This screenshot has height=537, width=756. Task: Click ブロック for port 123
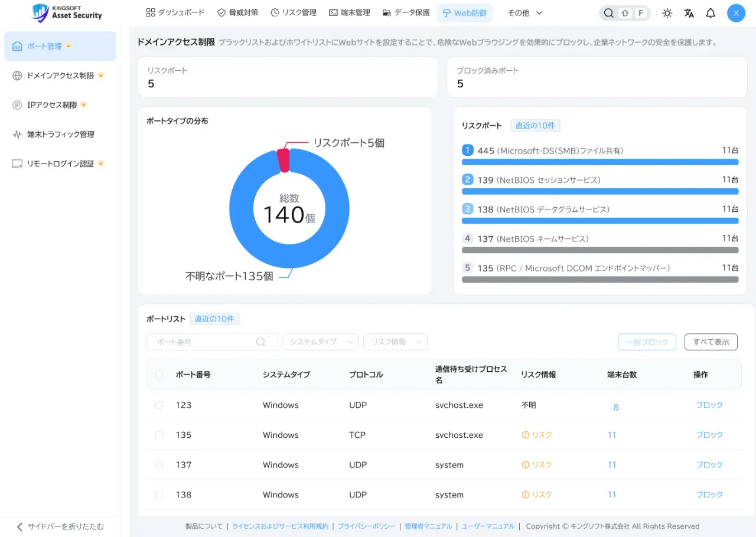[709, 405]
